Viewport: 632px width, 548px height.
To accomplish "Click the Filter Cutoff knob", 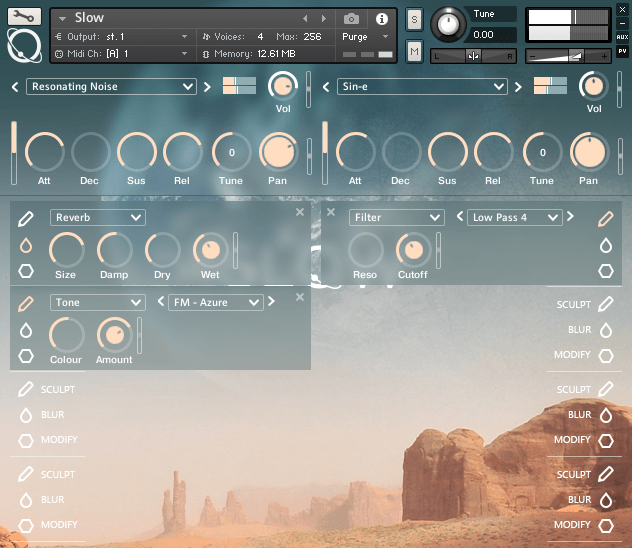I will 413,250.
